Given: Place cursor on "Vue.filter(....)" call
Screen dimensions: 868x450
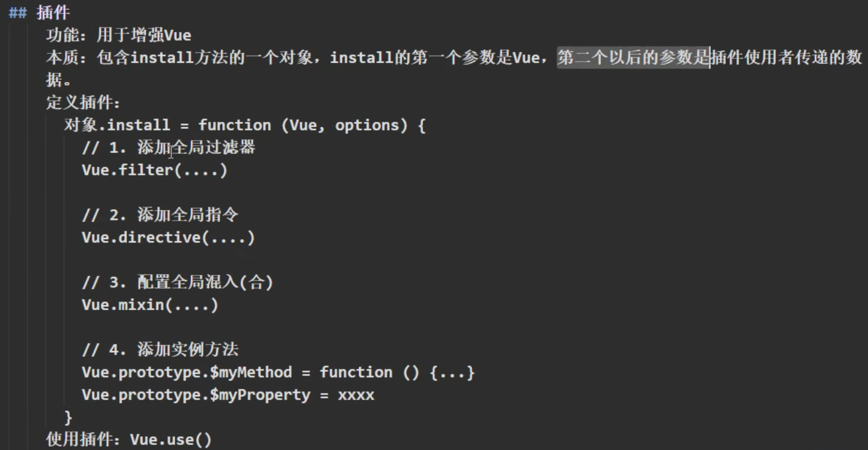Looking at the screenshot, I should click(154, 170).
